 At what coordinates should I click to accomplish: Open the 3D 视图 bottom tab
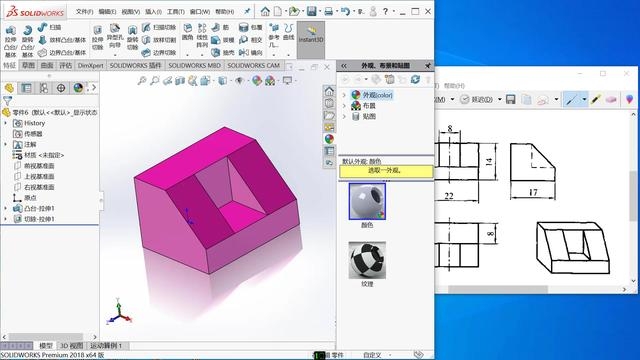pyautogui.click(x=71, y=346)
